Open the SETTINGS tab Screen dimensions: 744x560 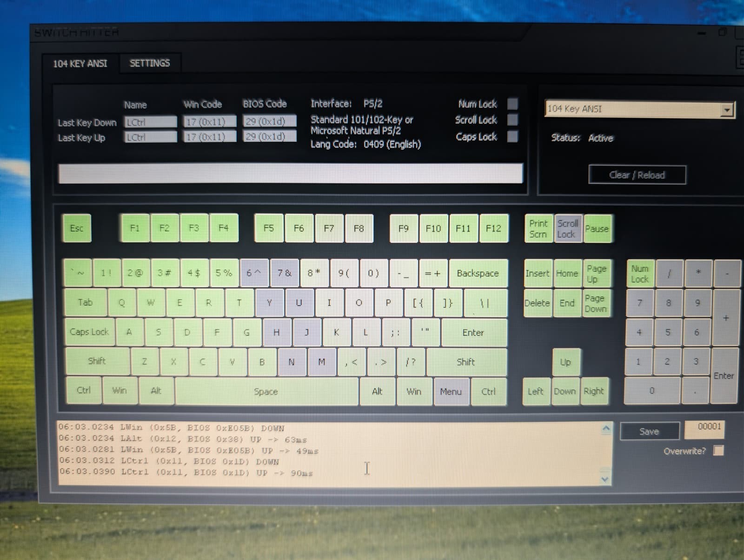pos(150,63)
